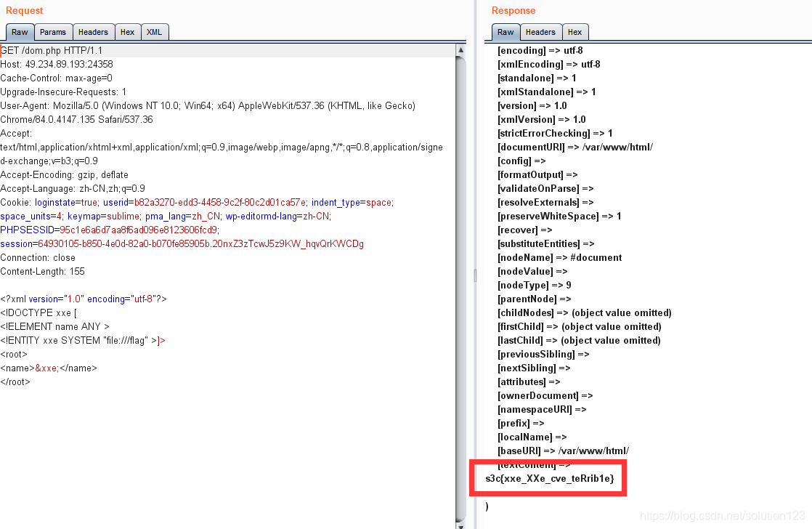Click the Host: 49.234.89.193:24358 line

pos(57,64)
